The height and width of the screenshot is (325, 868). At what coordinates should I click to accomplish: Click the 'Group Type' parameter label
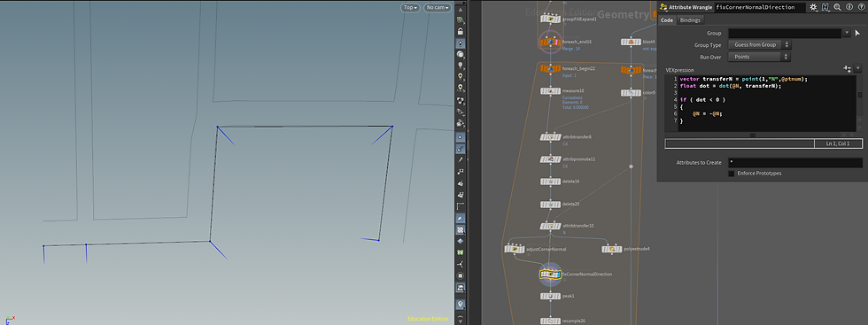coord(708,45)
